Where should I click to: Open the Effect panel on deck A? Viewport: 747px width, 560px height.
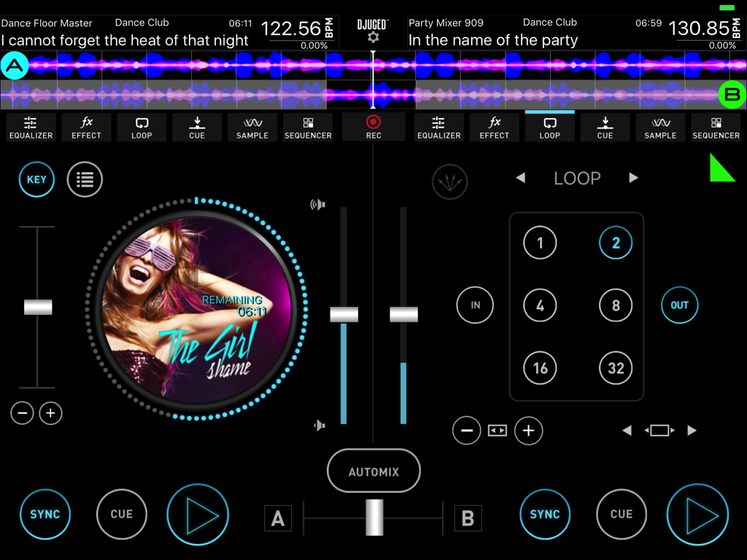click(86, 128)
